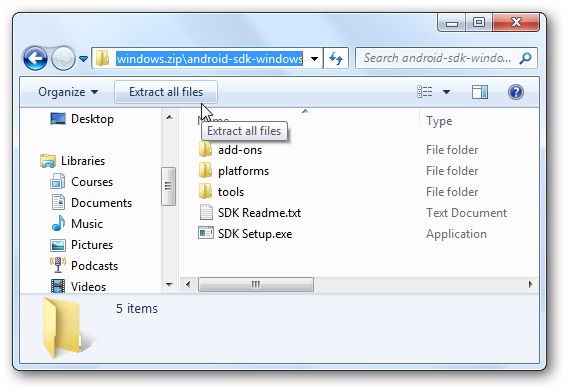Click the navigation pane scroll down arrow
This screenshot has width=567, height=391.
click(169, 285)
